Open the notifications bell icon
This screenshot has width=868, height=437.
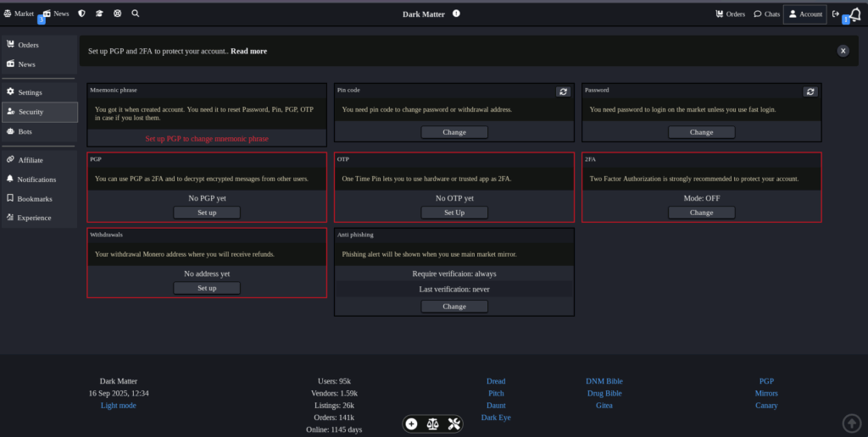point(854,14)
